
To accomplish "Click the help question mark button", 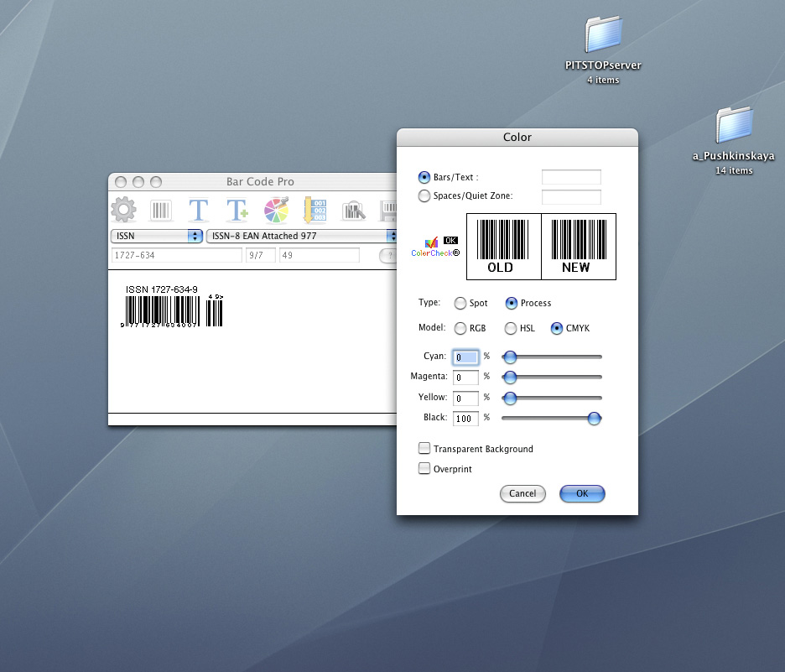I will tap(389, 255).
